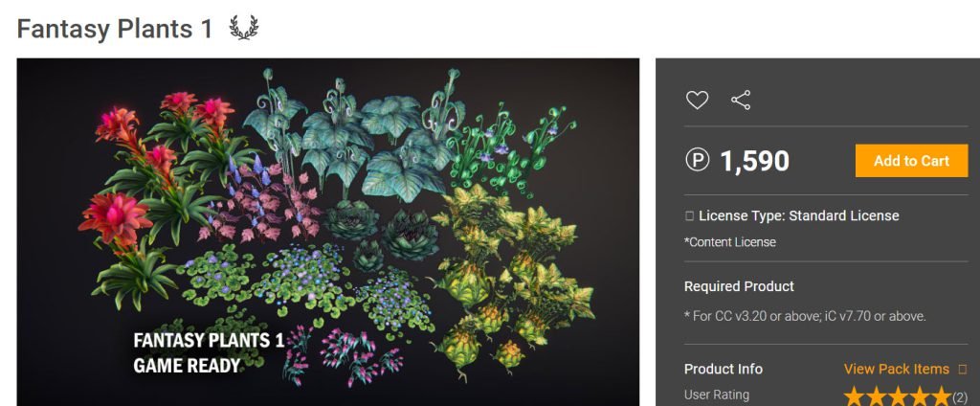Select the fifth rating star

[942, 396]
